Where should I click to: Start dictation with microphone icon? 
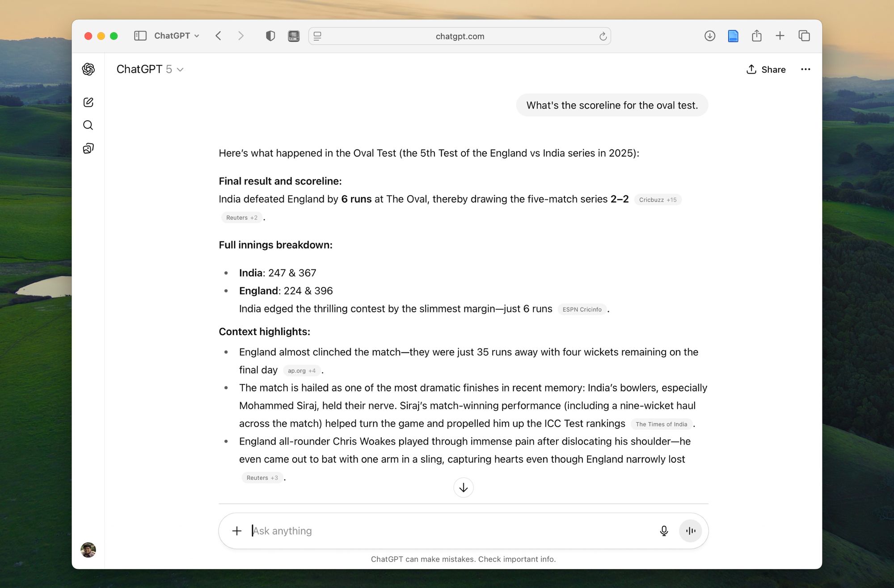pyautogui.click(x=664, y=531)
